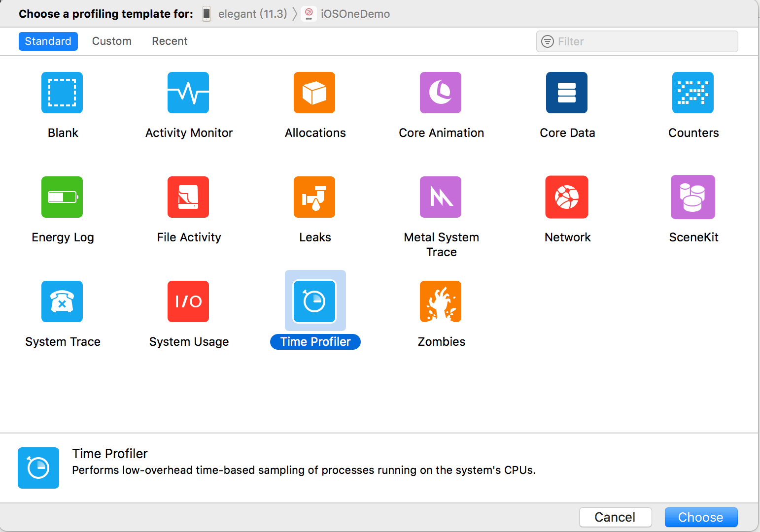Choose the File Activity template icon

point(188,197)
